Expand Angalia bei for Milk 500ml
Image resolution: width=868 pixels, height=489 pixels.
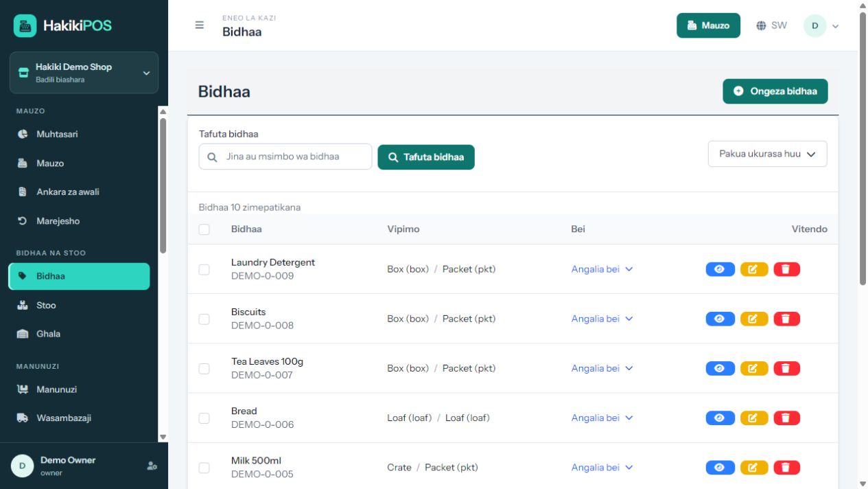pyautogui.click(x=602, y=467)
